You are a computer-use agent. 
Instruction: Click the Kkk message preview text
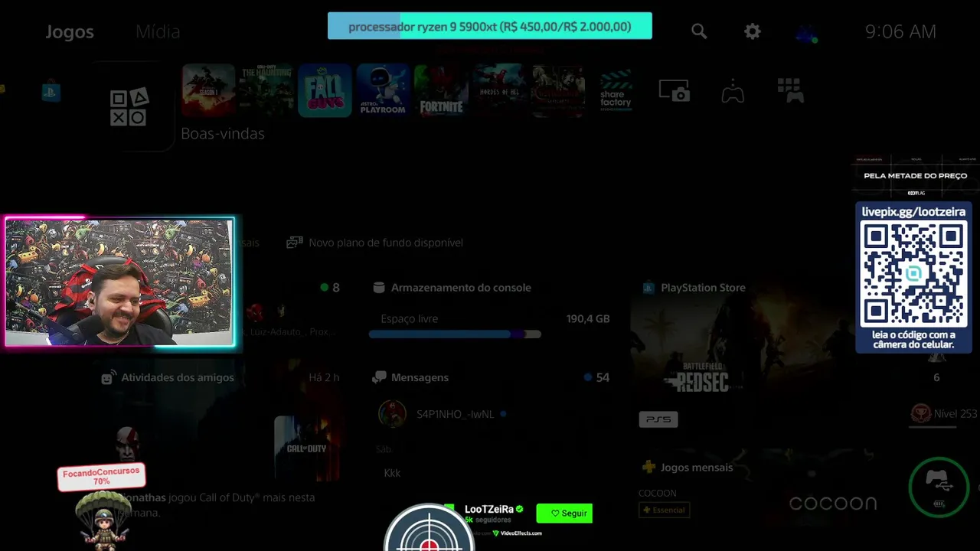pyautogui.click(x=392, y=473)
